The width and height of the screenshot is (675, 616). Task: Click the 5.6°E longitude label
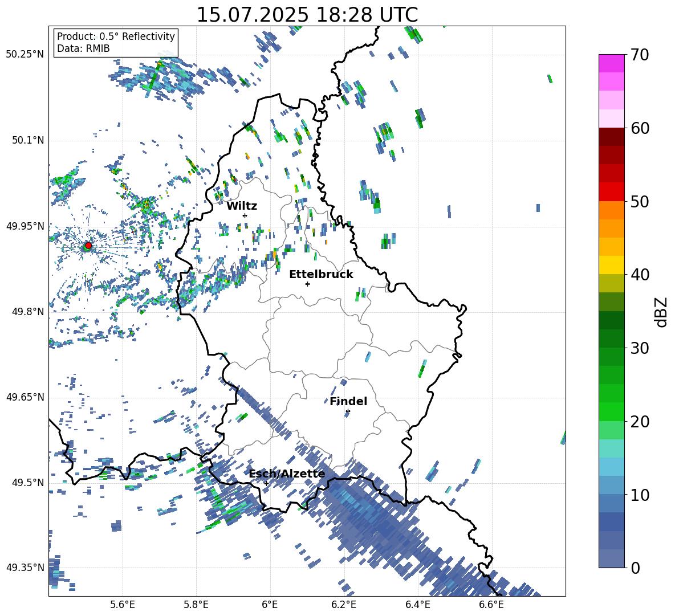pos(123,605)
